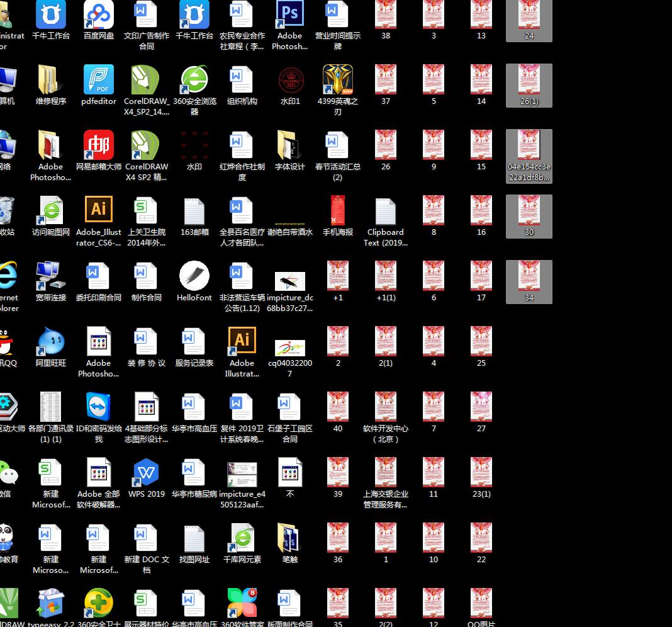Select the 宽带连接 network shortcut
Viewport: 672px width, 627px height.
click(x=51, y=276)
